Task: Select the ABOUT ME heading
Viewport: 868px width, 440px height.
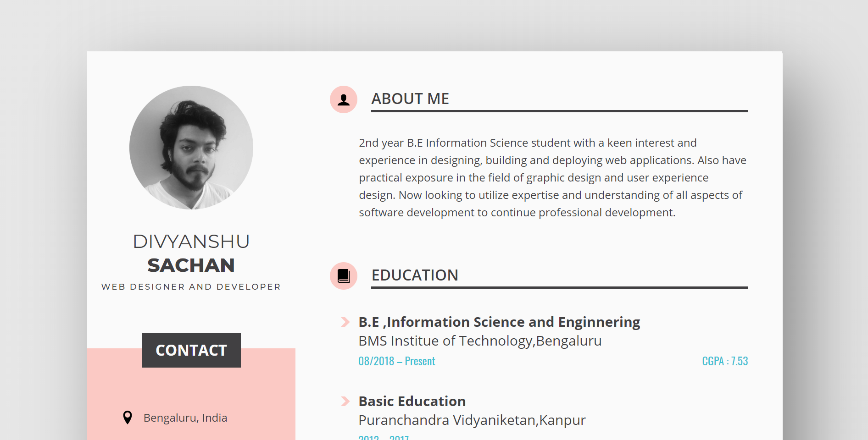Action: point(411,99)
